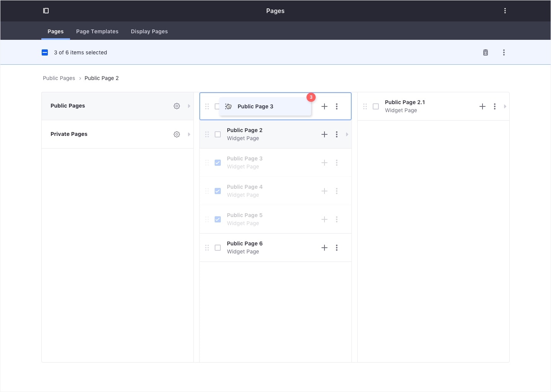Check the Public Page 6 checkbox
This screenshot has height=392, width=551.
218,248
